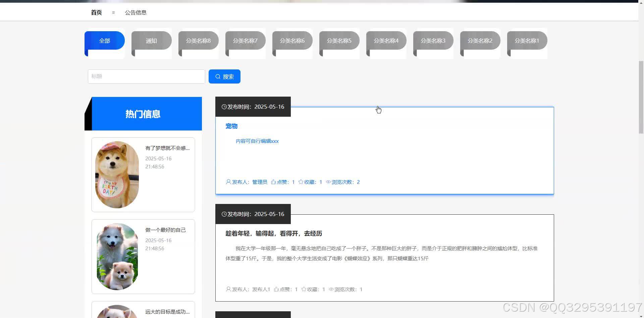Click the eye 浏览次数 icon on 宠物 post
This screenshot has width=644, height=318.
tap(328, 182)
